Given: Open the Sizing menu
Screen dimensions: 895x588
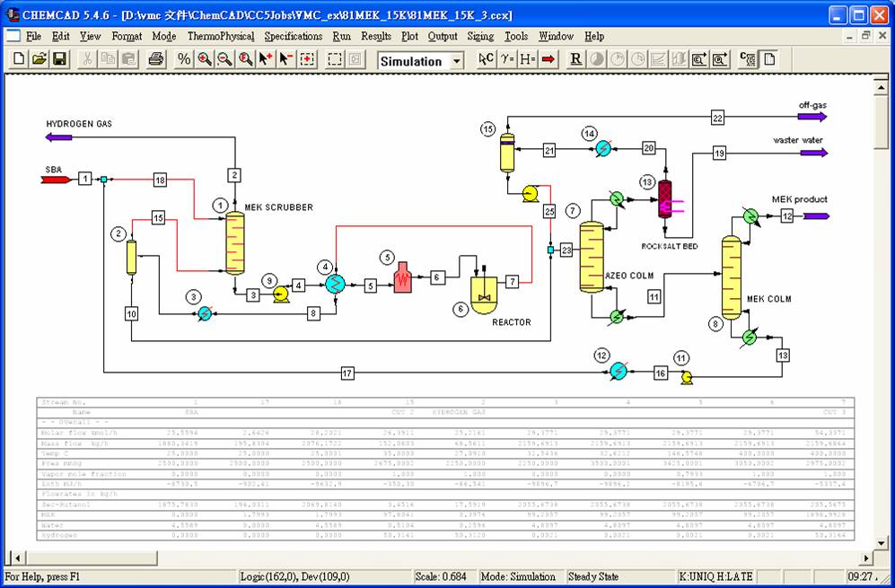Looking at the screenshot, I should click(480, 36).
